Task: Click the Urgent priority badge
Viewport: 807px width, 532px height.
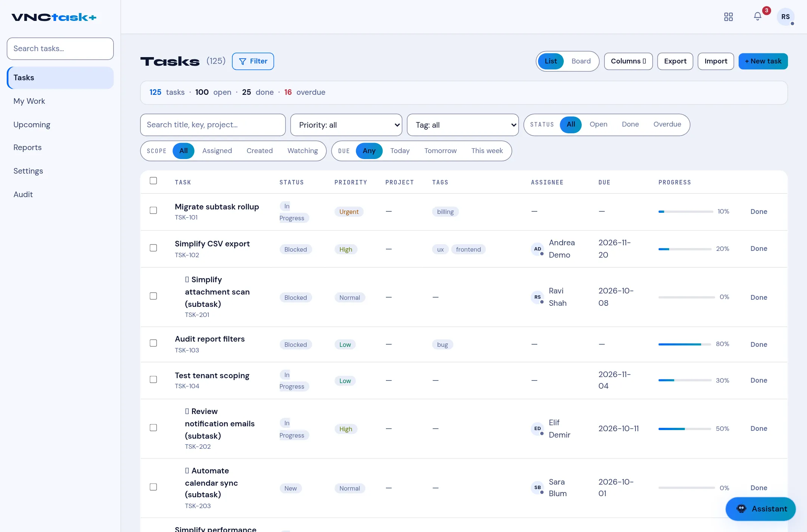Action: [349, 212]
